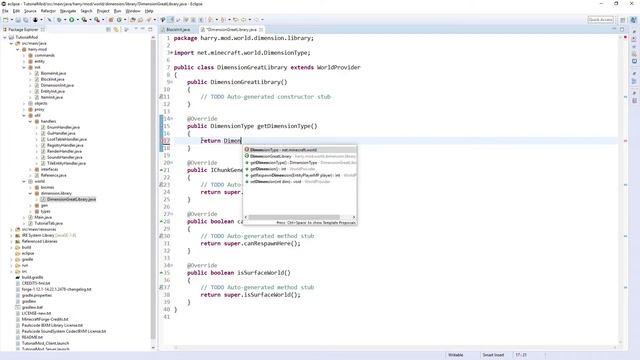
Task: Open the Window menu
Action: pos(133,11)
